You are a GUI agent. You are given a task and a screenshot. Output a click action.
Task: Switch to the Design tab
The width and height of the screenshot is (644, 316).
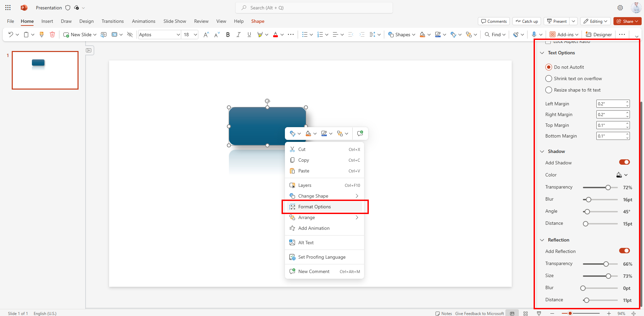pos(87,21)
